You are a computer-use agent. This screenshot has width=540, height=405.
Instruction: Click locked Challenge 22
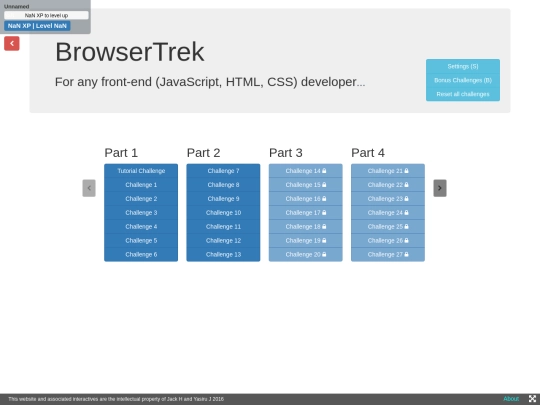coord(388,185)
